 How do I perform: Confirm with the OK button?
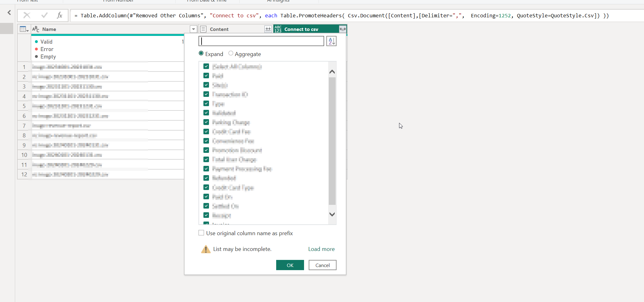pyautogui.click(x=290, y=265)
